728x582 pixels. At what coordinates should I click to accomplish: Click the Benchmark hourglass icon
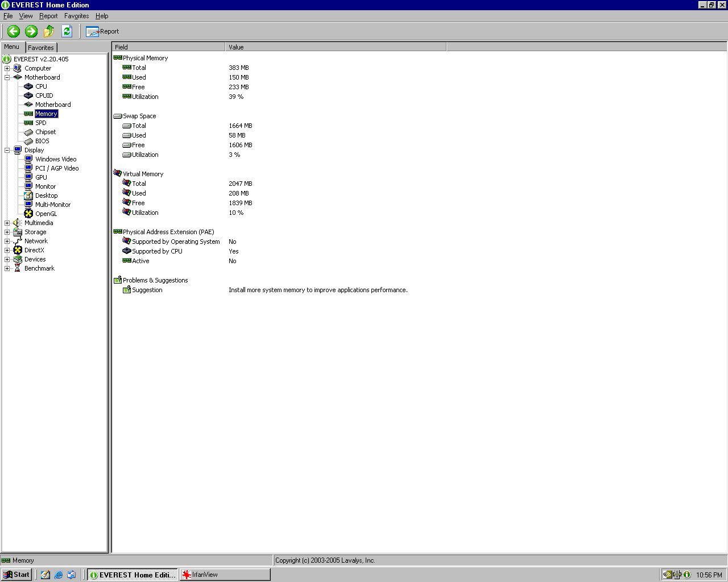point(18,268)
